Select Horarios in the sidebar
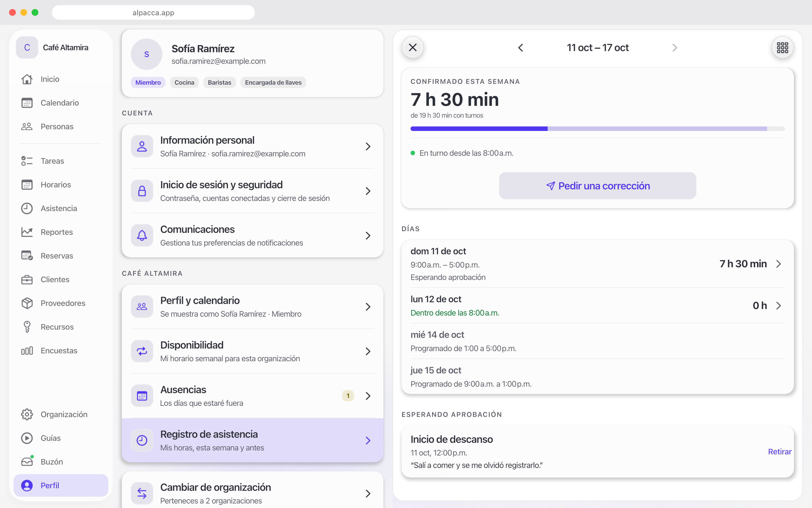The height and width of the screenshot is (508, 812). (x=61, y=185)
